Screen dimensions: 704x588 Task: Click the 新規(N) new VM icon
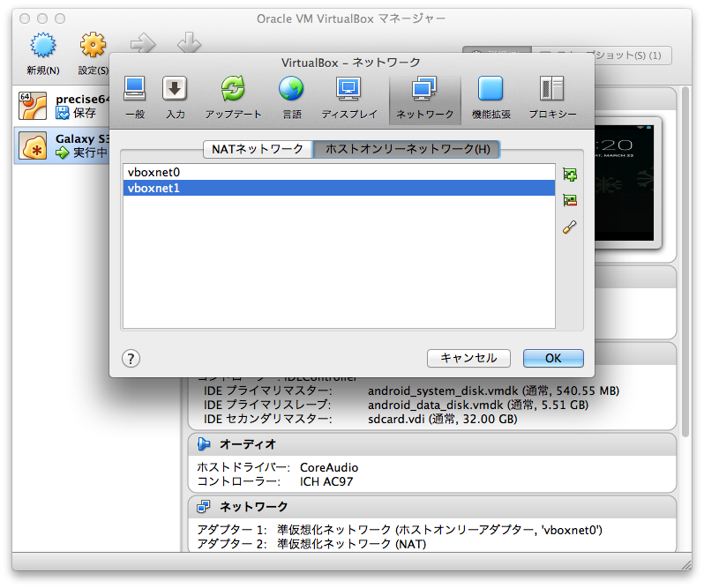click(x=43, y=45)
